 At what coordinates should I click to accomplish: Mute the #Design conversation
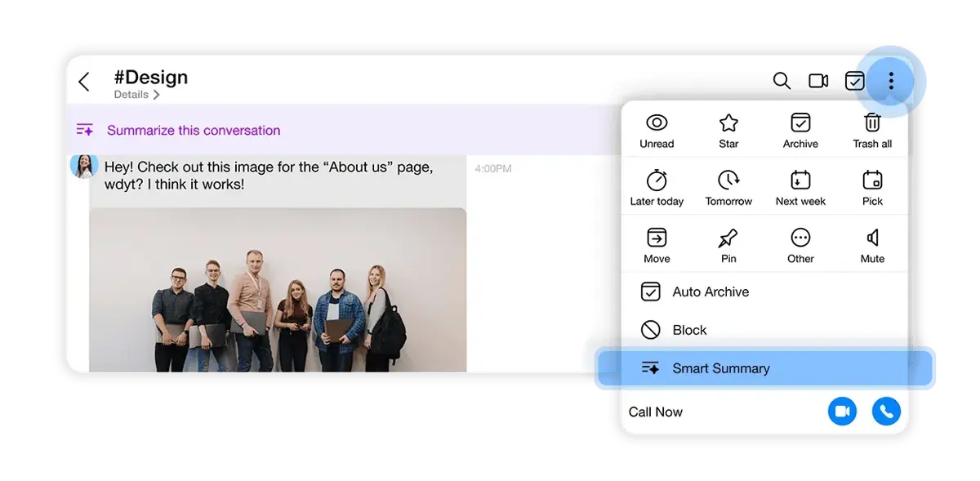coord(872,245)
